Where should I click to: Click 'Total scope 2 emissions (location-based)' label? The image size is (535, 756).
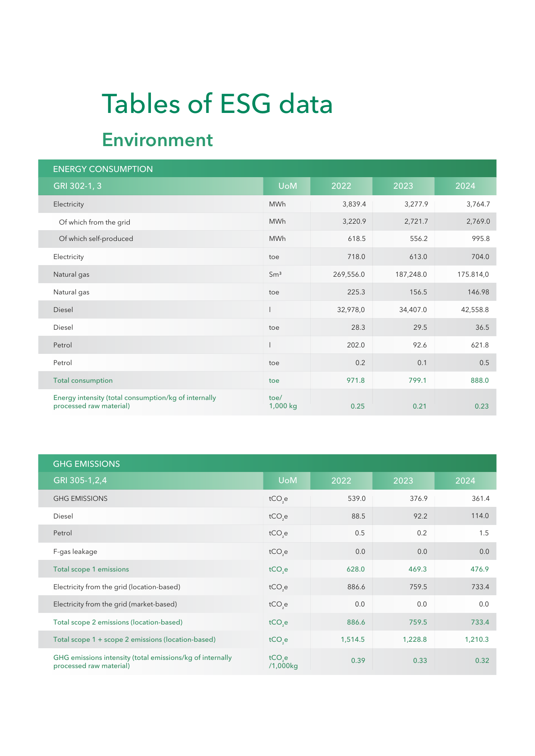tap(118, 622)
